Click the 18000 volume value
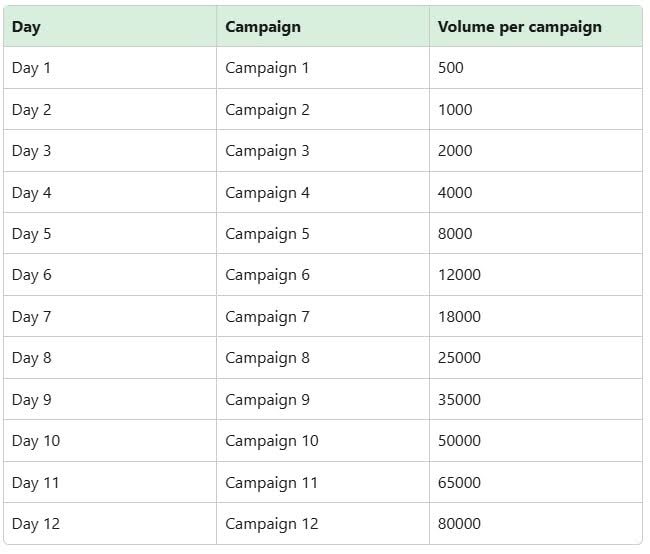650x554 pixels. click(x=459, y=317)
